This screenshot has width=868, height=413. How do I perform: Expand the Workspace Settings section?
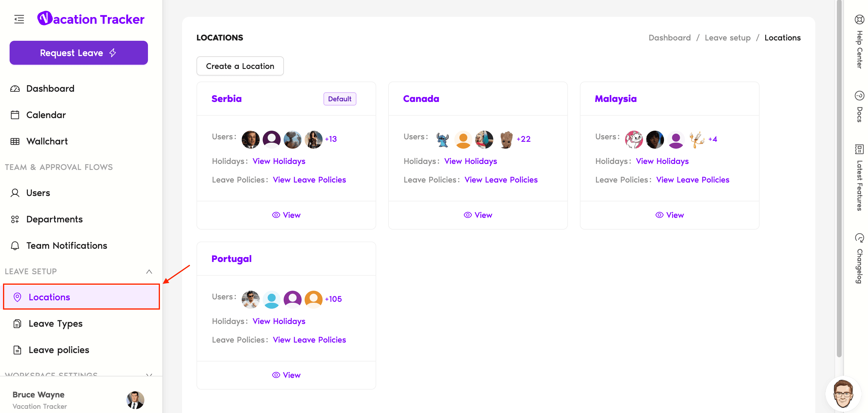(x=149, y=374)
